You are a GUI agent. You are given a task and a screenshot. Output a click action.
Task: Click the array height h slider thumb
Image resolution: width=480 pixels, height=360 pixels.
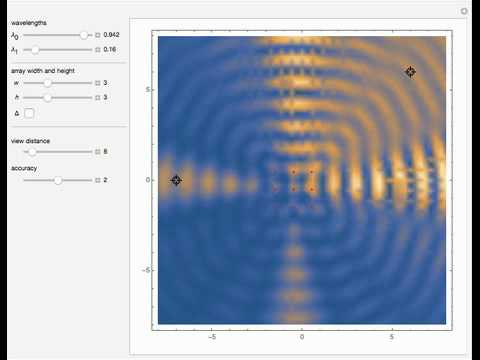click(48, 98)
